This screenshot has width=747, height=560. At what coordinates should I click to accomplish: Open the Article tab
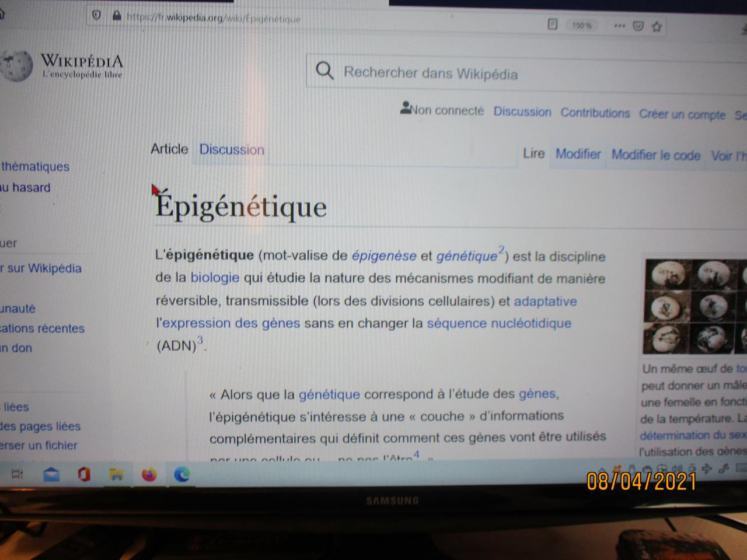pos(169,149)
